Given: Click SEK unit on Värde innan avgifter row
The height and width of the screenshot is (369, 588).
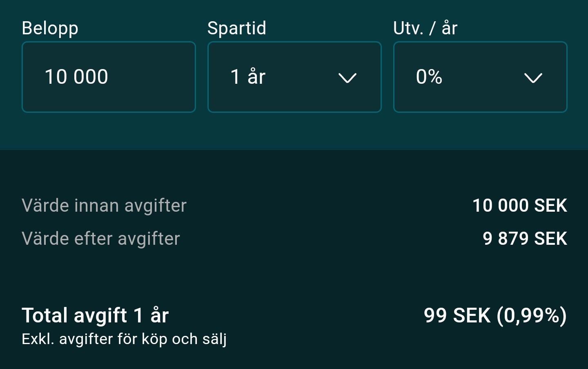Looking at the screenshot, I should [x=550, y=205].
